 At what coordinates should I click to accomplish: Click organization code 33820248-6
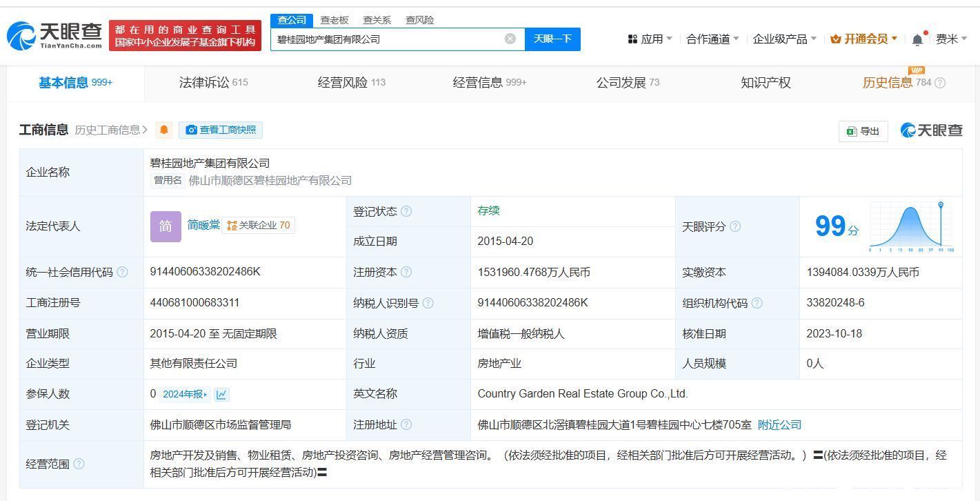[x=835, y=303]
